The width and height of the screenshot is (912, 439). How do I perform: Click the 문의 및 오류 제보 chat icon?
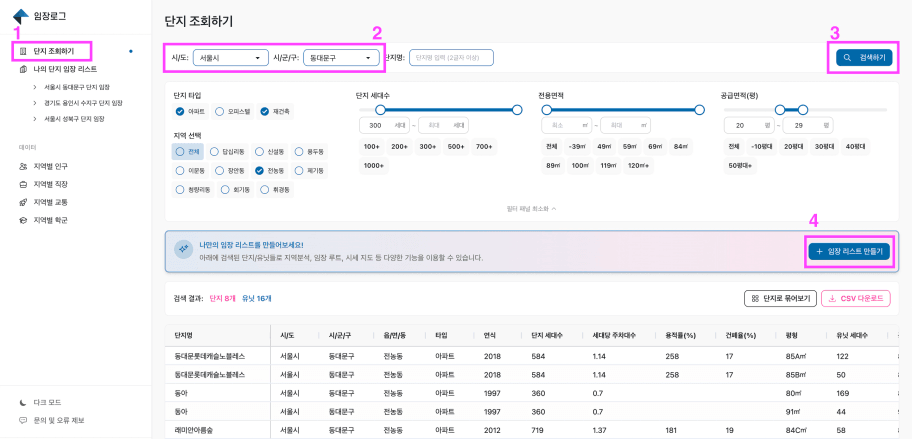coord(23,420)
